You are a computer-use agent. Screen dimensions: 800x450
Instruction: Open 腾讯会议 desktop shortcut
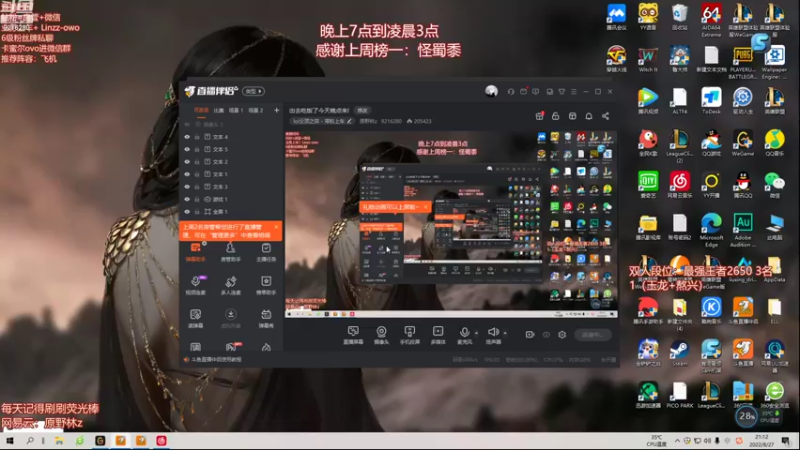616,17
